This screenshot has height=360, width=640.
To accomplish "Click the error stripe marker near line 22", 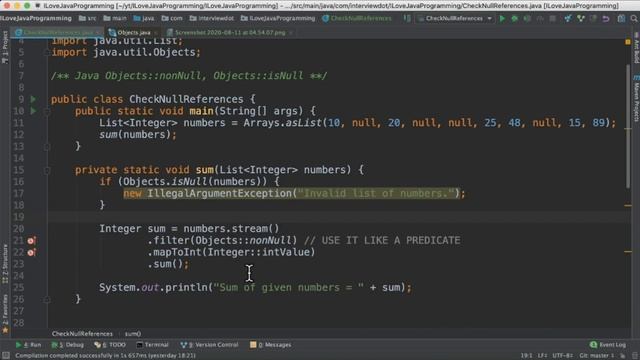I will click(x=628, y=252).
